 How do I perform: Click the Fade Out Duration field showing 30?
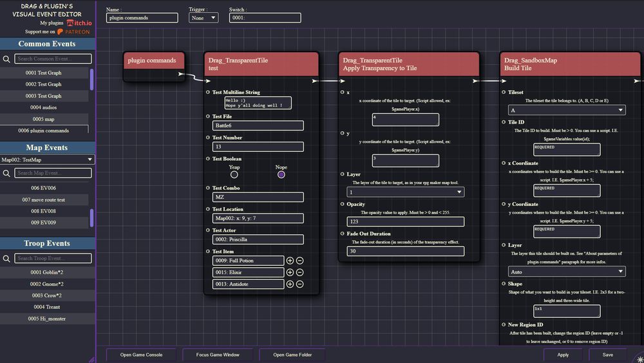tap(405, 251)
